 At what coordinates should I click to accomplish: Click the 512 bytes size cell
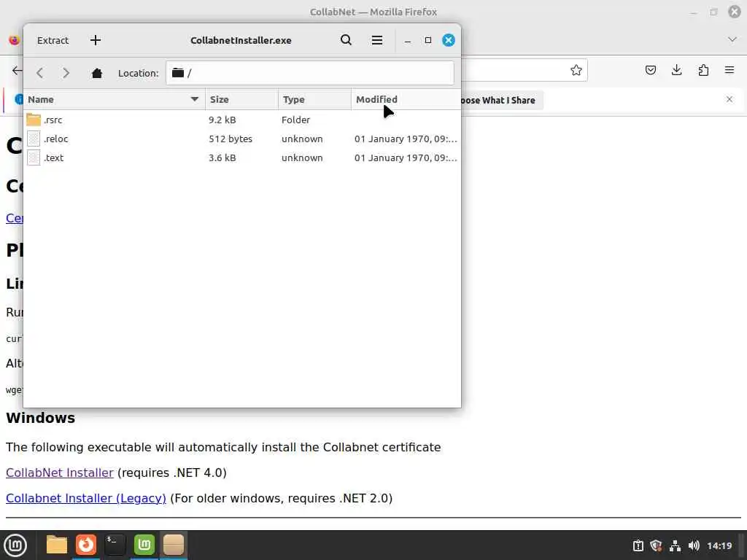tap(231, 139)
